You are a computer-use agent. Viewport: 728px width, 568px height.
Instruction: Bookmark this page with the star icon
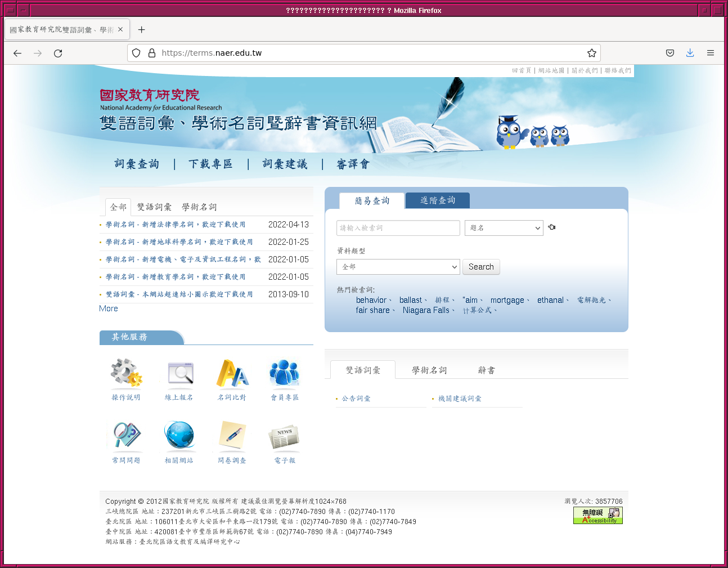[x=591, y=53]
